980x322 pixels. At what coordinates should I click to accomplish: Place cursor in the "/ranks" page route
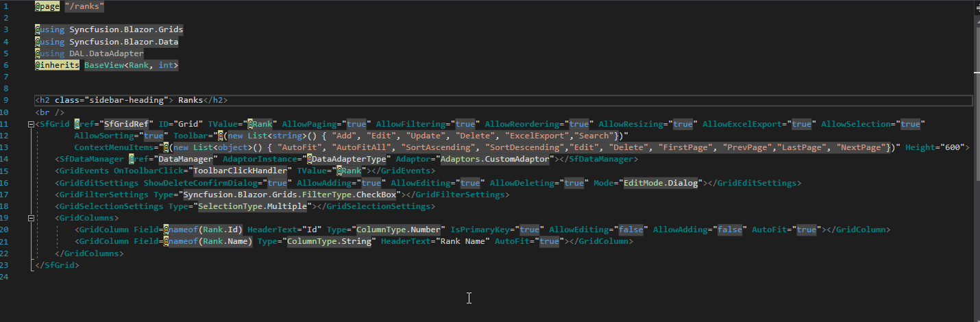(85, 6)
